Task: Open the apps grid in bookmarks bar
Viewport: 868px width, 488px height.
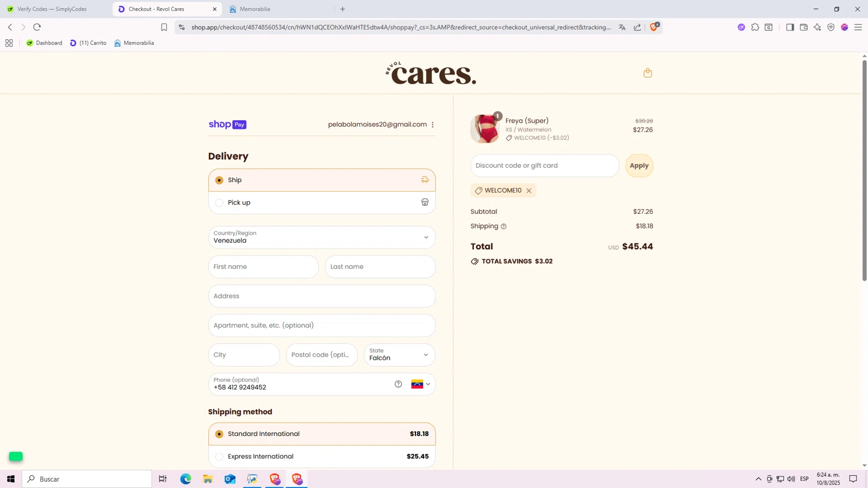Action: coord(9,43)
